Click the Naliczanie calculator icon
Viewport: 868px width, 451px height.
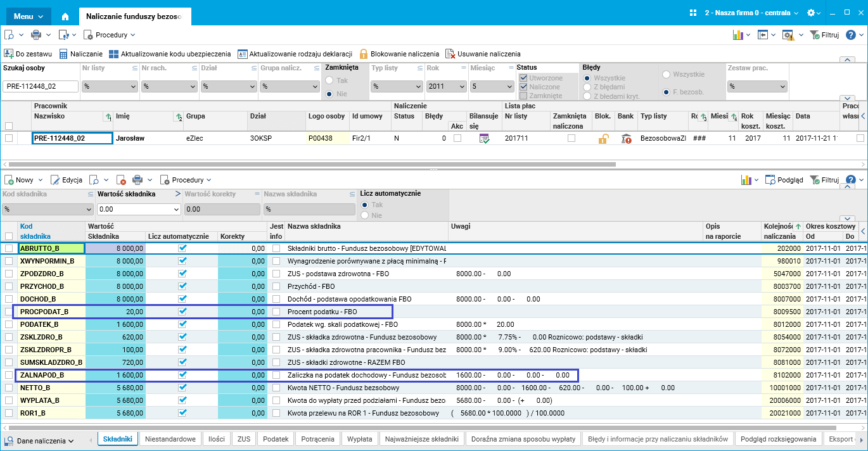click(63, 54)
